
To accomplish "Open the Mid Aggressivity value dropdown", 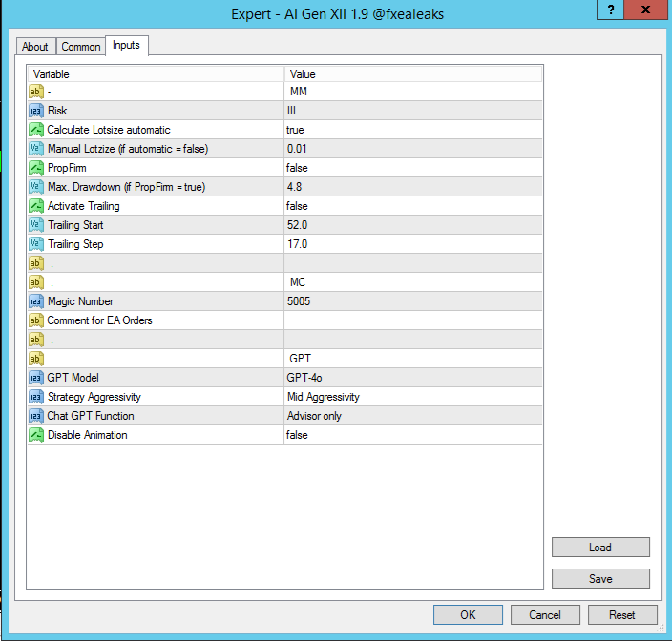I will 413,397.
